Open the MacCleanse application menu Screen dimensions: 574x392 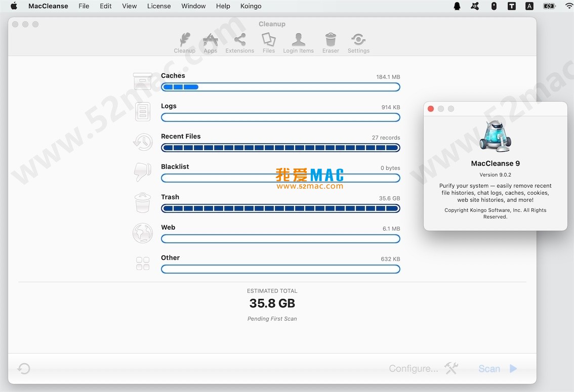(48, 6)
